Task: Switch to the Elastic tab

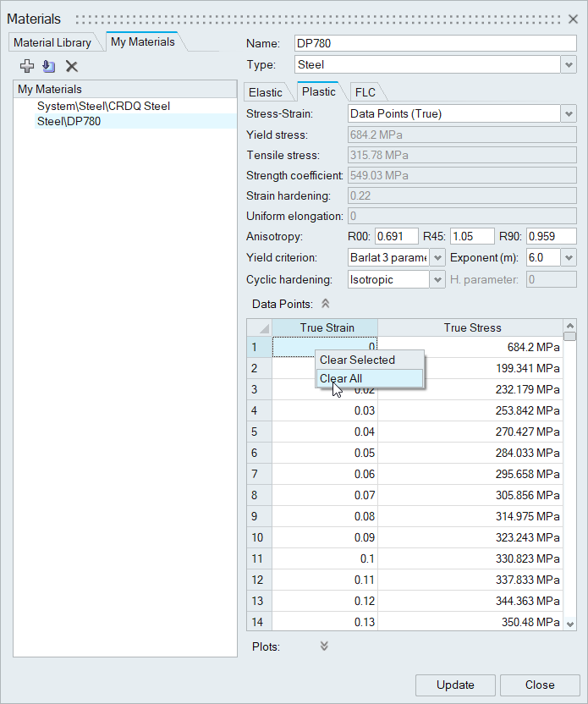Action: [266, 92]
